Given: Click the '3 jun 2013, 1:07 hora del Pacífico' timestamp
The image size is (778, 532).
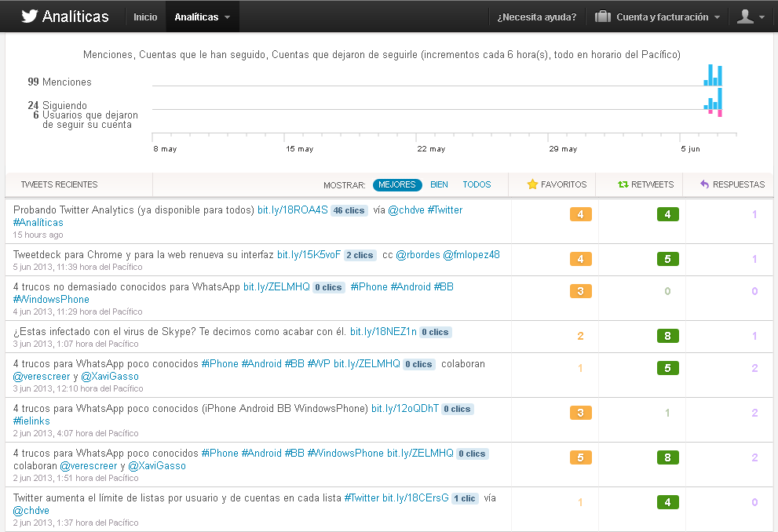Looking at the screenshot, I should [75, 344].
